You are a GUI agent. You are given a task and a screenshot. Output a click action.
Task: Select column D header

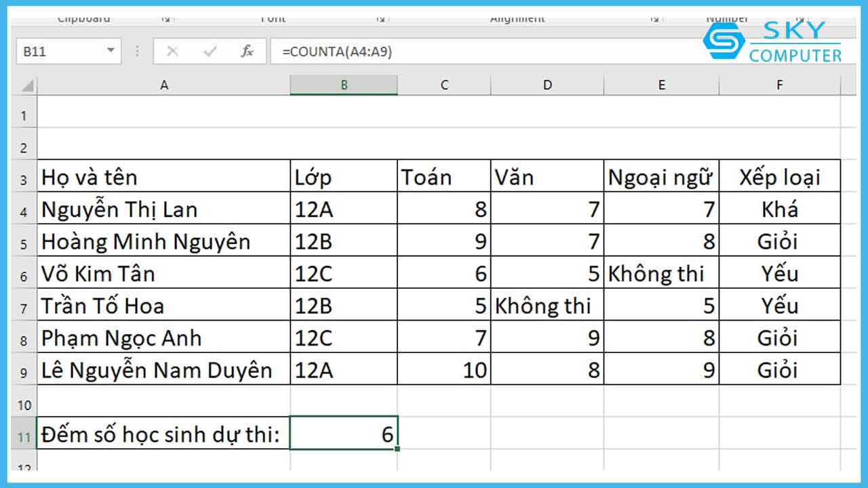coord(547,85)
